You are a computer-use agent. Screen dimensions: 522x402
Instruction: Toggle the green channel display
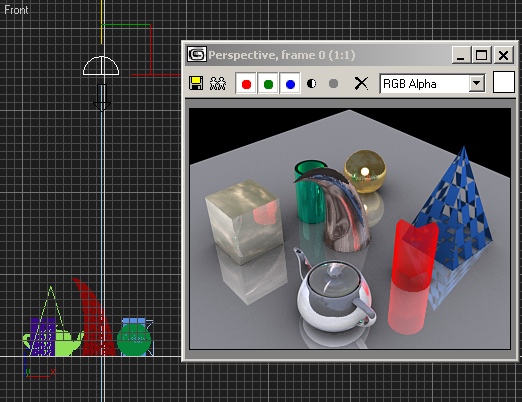(x=268, y=84)
